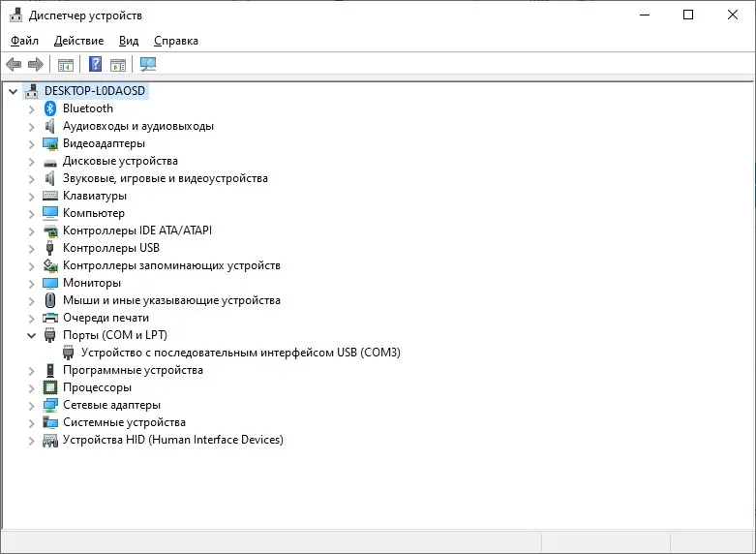
Task: Click the Видеоадаптеры display adapter icon
Action: click(x=50, y=143)
